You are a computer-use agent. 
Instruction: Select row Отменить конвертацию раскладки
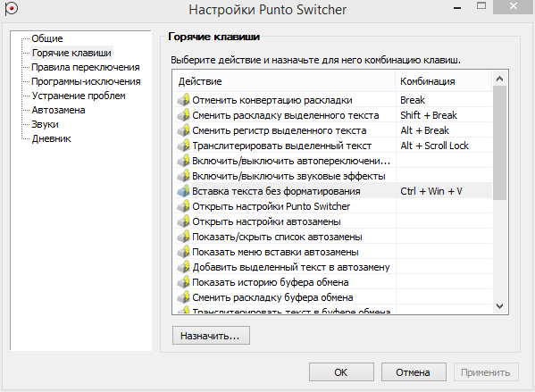[332, 100]
